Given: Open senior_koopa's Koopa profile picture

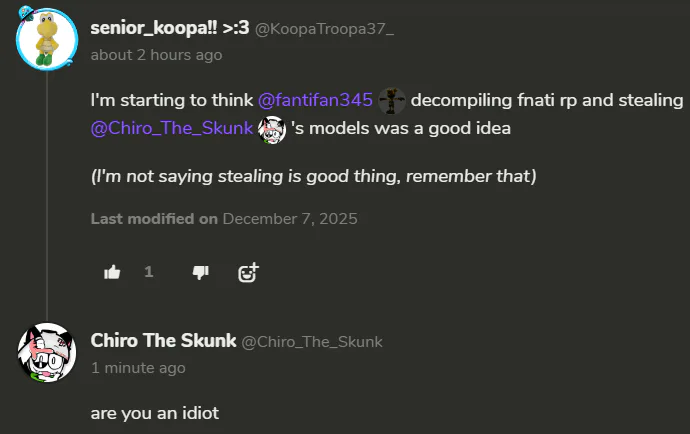Looking at the screenshot, I should (x=47, y=39).
